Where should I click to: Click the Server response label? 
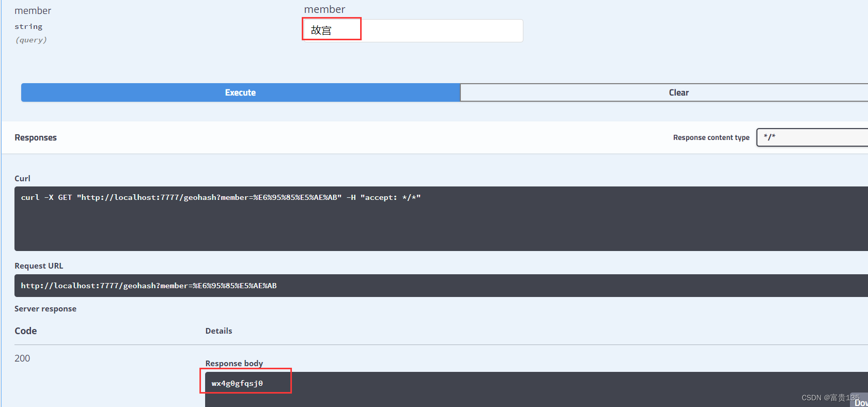point(45,308)
